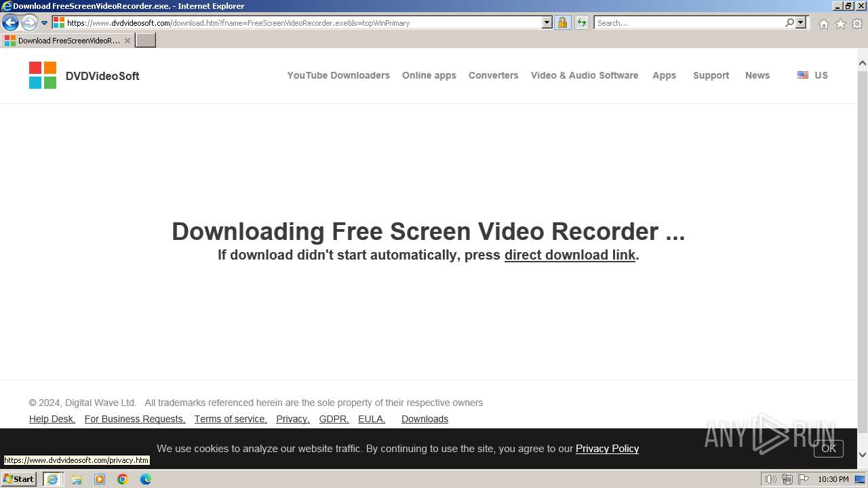The width and height of the screenshot is (868, 488).
Task: Open Privacy footer link
Action: pos(293,419)
